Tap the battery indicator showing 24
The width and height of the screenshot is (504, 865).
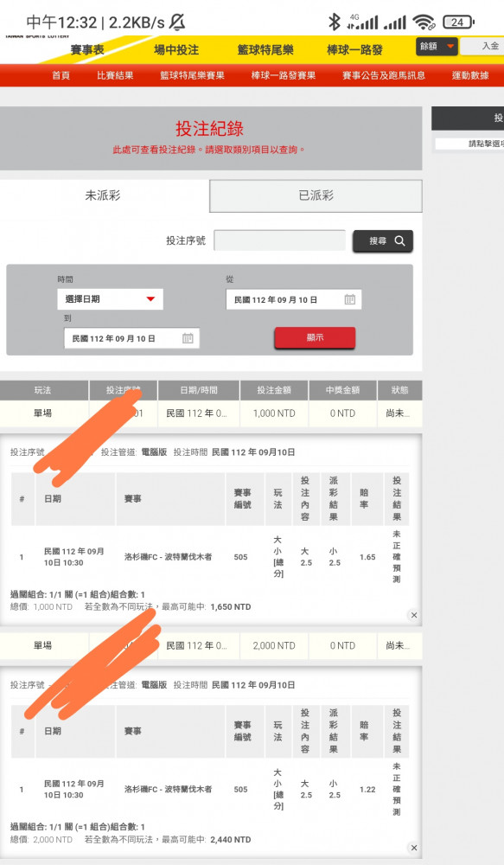[458, 22]
